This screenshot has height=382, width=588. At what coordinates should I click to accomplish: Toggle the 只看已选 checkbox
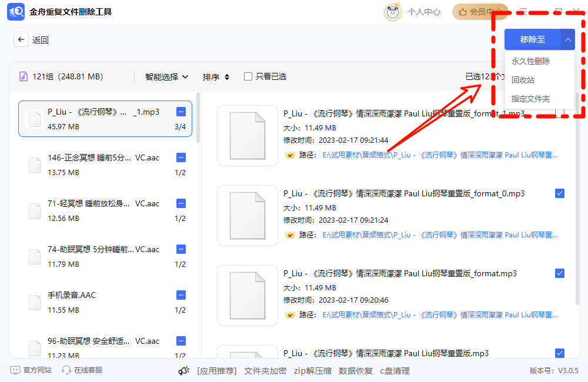click(x=248, y=76)
